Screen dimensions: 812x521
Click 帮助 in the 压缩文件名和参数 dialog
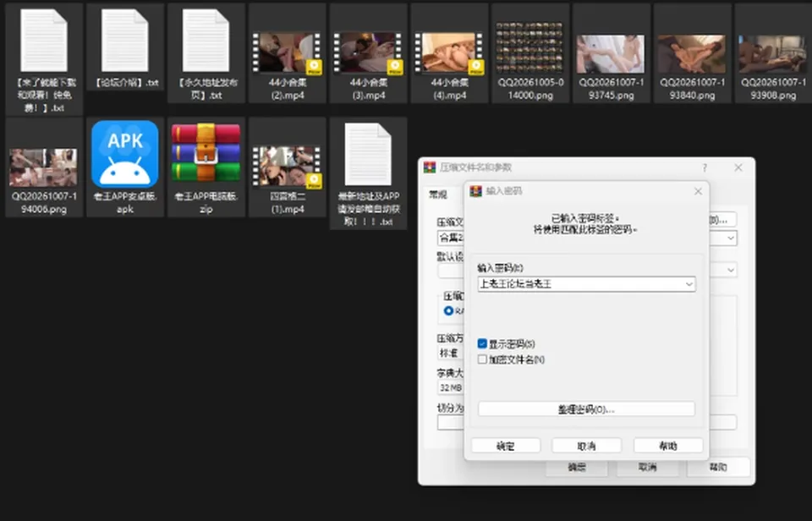(x=718, y=467)
